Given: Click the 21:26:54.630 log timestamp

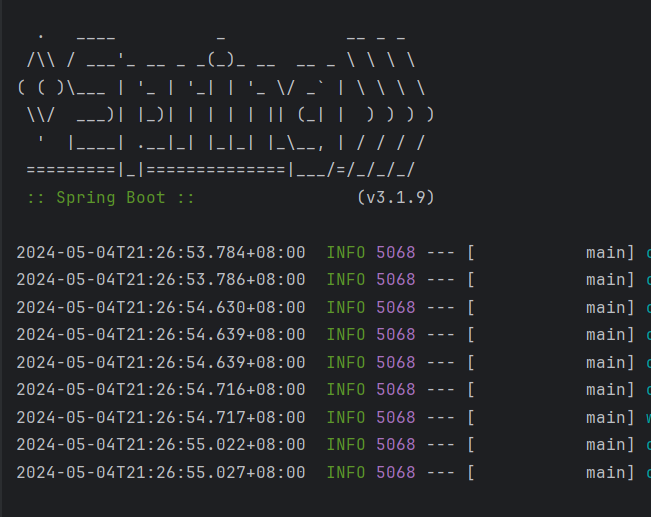Looking at the screenshot, I should pyautogui.click(x=161, y=307).
